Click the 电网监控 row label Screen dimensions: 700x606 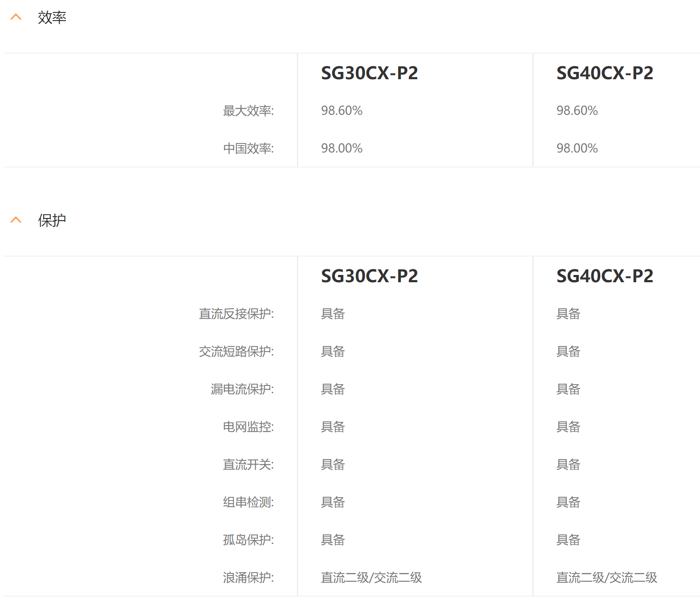248,427
